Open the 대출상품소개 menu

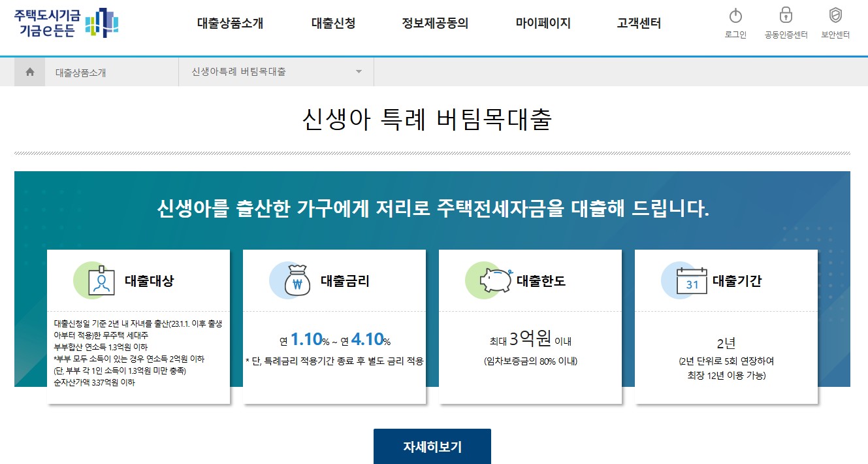click(x=230, y=23)
